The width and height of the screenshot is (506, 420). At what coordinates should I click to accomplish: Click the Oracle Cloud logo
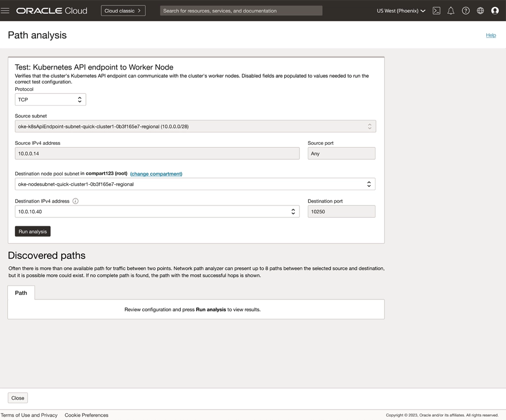(x=52, y=10)
